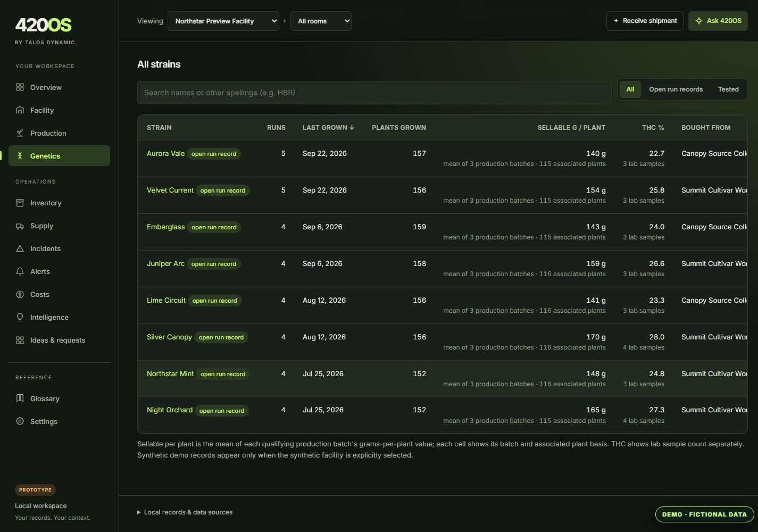Click the Sellable G / Plant column header
This screenshot has width=758, height=532.
click(571, 128)
